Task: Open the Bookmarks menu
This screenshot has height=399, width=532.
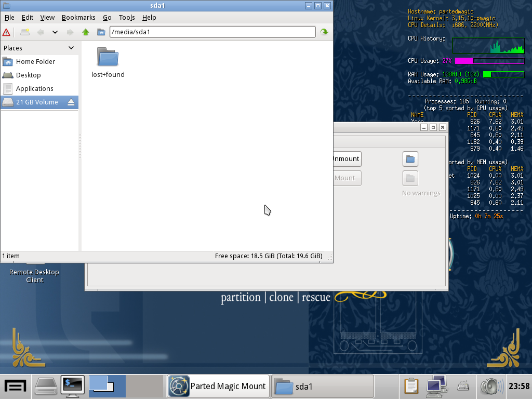Action: point(78,17)
